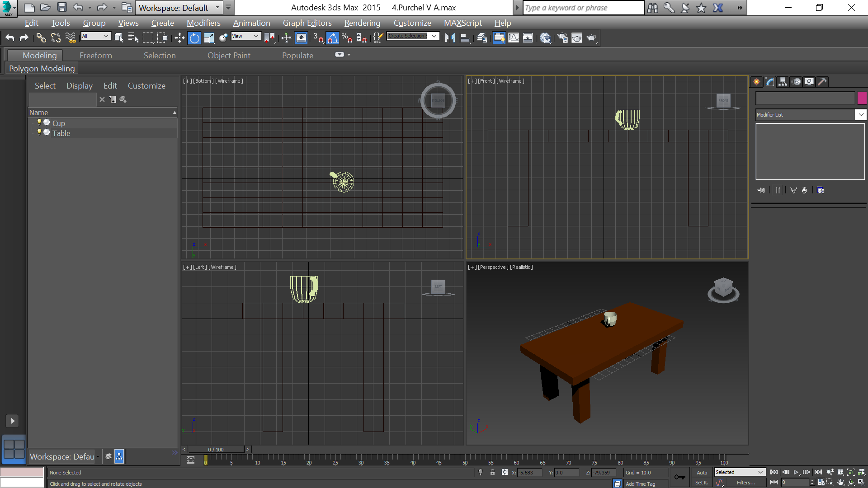
Task: Toggle 3D Snaps on main toolbar
Action: click(318, 38)
